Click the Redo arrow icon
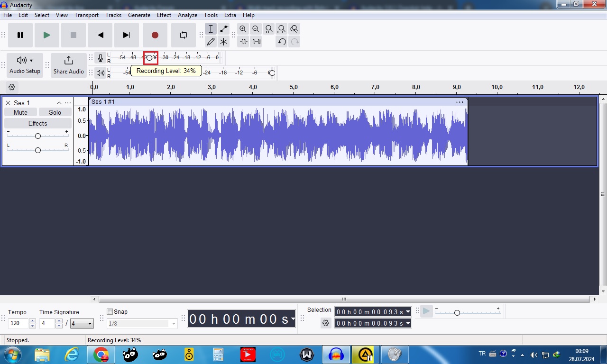This screenshot has width=607, height=364. click(294, 42)
